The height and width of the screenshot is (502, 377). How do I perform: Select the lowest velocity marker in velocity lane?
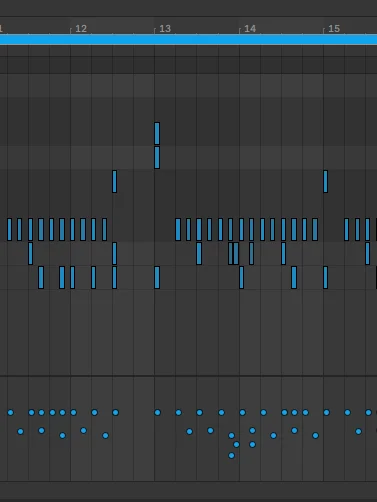click(231, 455)
